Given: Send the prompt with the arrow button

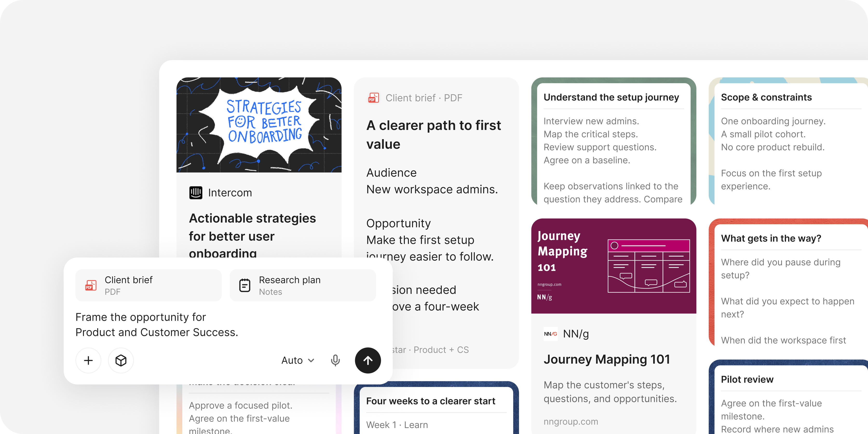Looking at the screenshot, I should click(368, 360).
